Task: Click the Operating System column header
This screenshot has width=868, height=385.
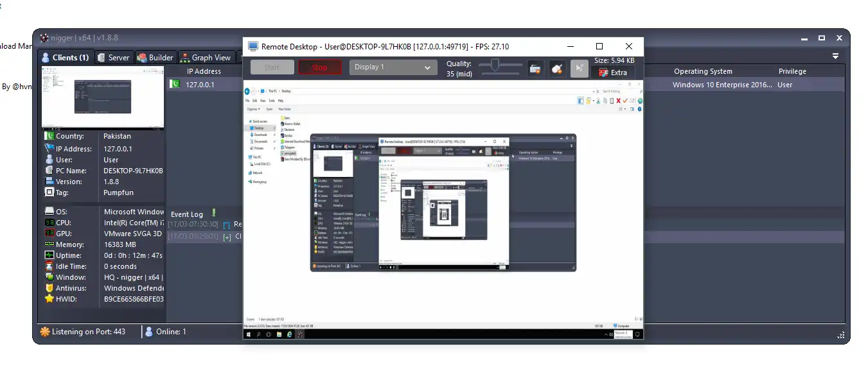Action: click(703, 71)
